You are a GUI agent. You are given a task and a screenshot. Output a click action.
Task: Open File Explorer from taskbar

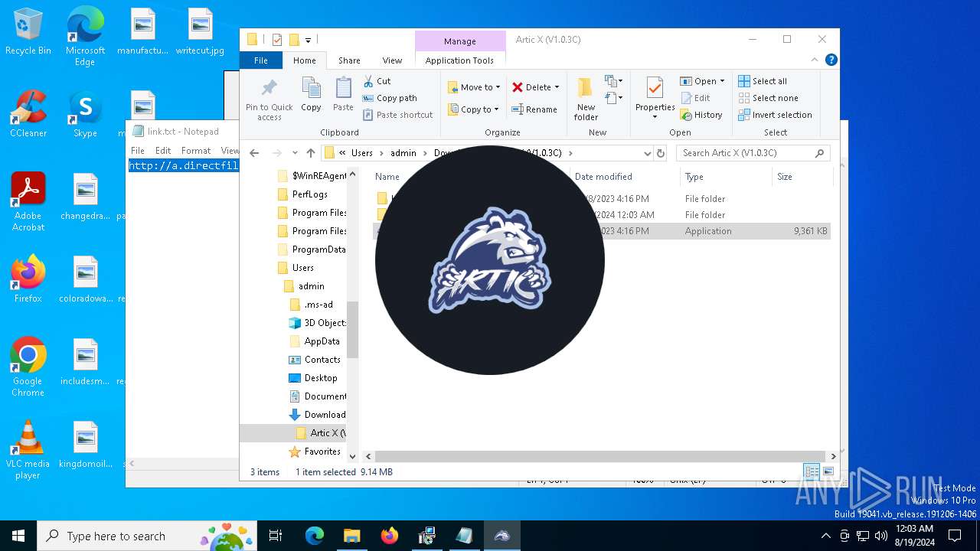[351, 536]
